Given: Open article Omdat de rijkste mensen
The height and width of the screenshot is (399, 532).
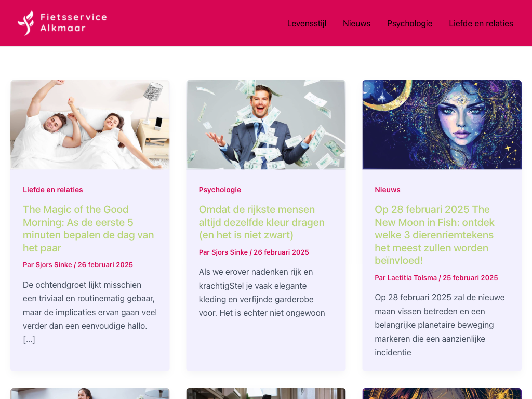Looking at the screenshot, I should pos(262,222).
